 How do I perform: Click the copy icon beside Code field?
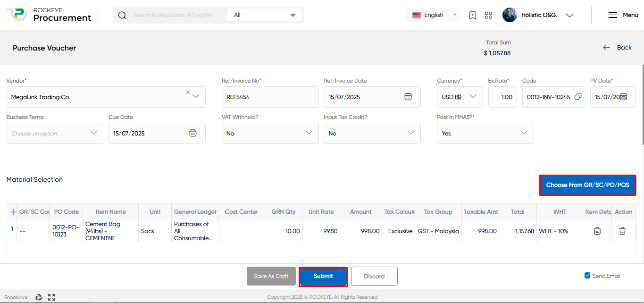(578, 97)
